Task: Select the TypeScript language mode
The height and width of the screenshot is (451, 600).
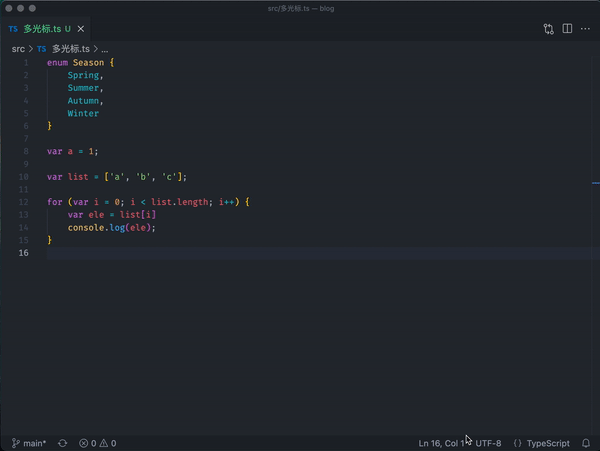Action: 548,443
